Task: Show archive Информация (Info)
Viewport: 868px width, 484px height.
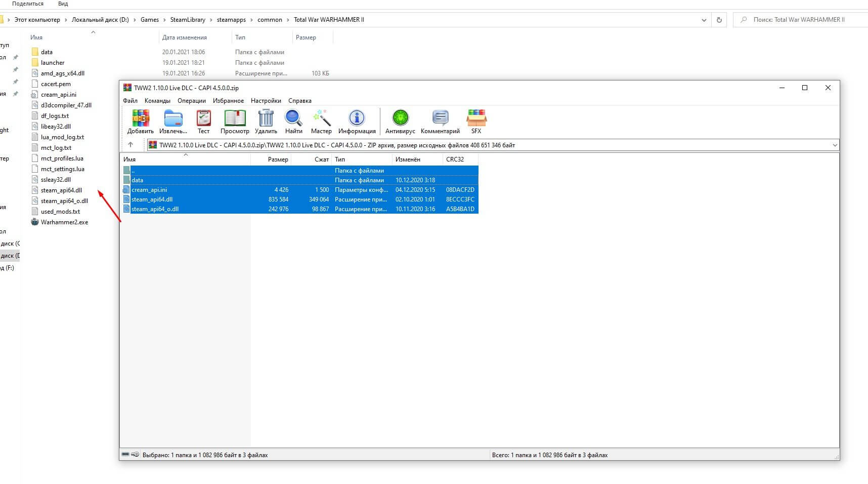Action: [x=357, y=122]
